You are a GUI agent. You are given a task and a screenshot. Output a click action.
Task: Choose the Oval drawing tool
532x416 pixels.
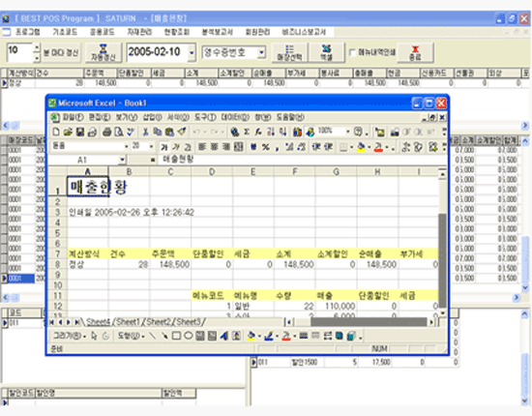189,336
